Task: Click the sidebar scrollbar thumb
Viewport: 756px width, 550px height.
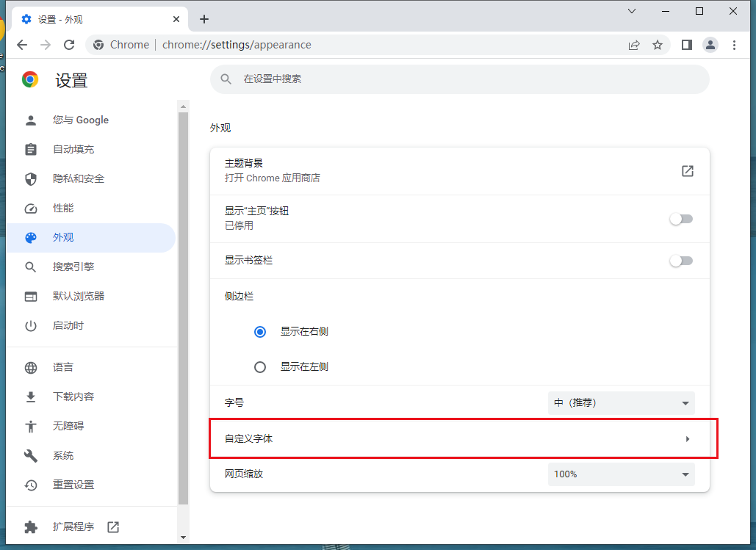Action: coord(183,308)
